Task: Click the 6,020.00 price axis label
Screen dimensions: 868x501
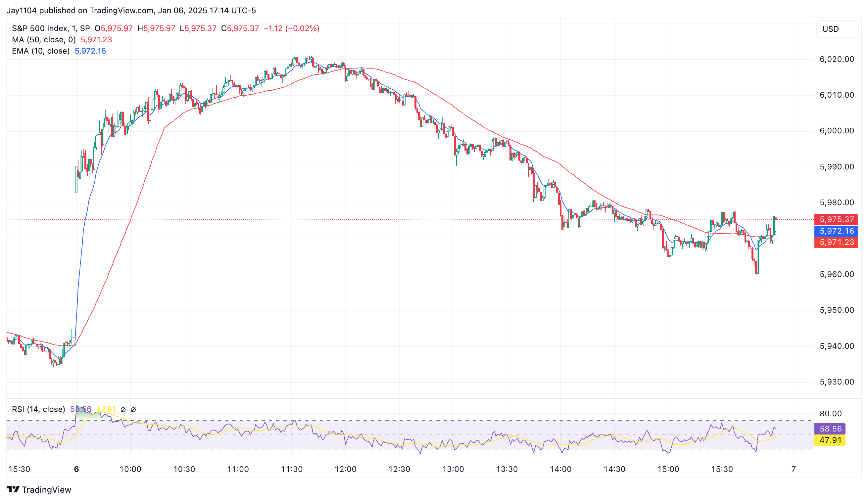Action: tap(837, 59)
